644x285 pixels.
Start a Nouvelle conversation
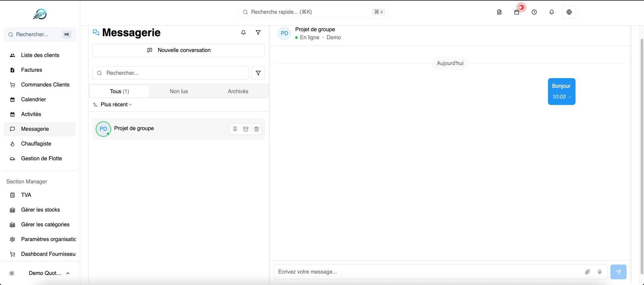point(179,50)
